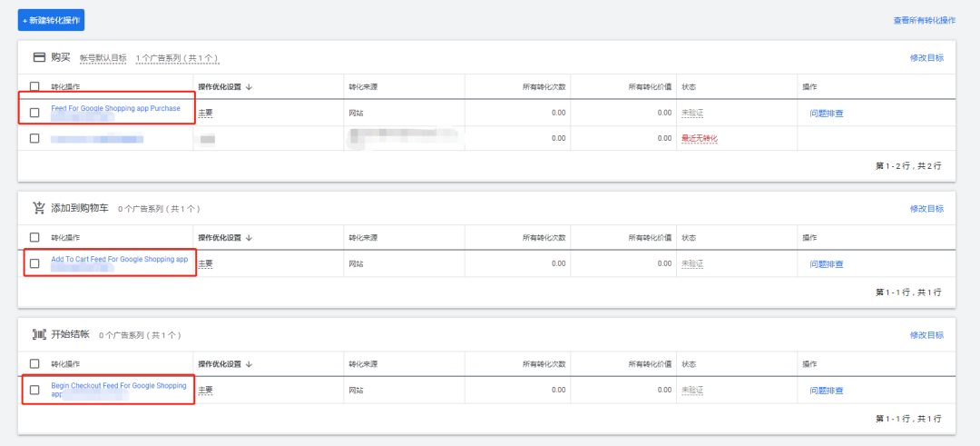Open 查看所有转化操作 link
This screenshot has height=446, width=980.
coord(925,20)
